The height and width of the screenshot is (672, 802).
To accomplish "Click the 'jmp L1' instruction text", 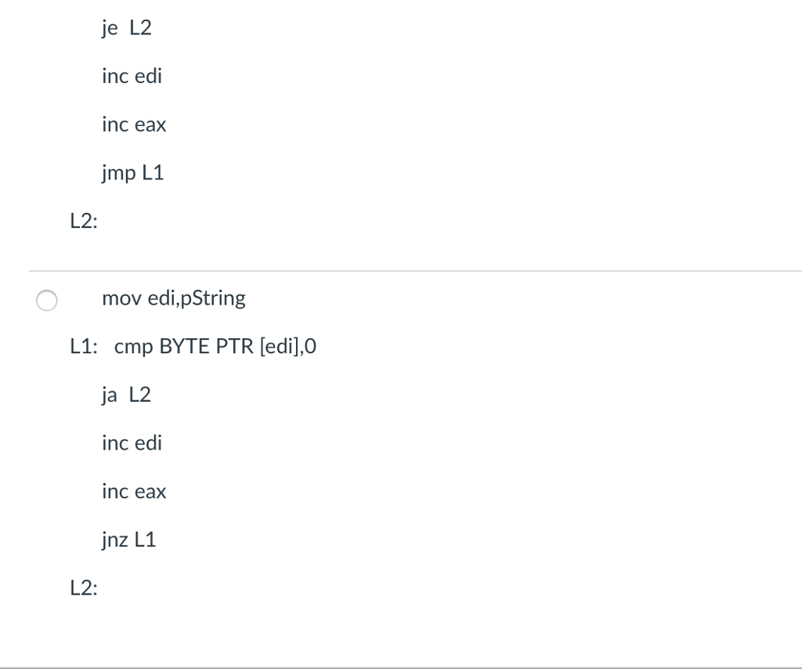I will 132,174.
